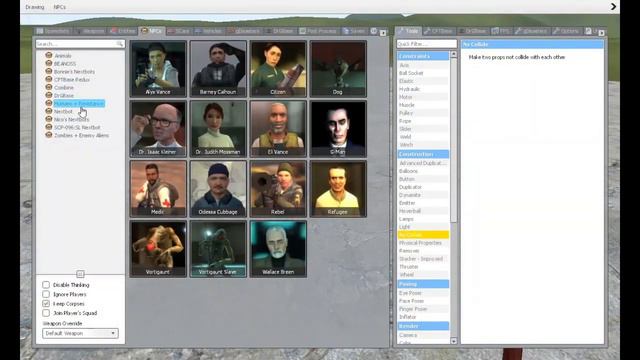Toggle Disable Thinking checkbox
Screen dimensions: 640x360
pyautogui.click(x=46, y=284)
